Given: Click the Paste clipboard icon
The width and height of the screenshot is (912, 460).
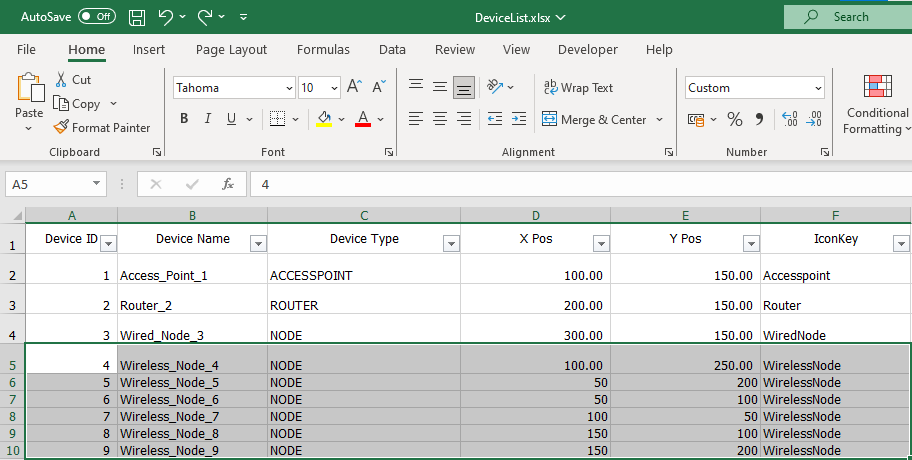Looking at the screenshot, I should (x=30, y=88).
